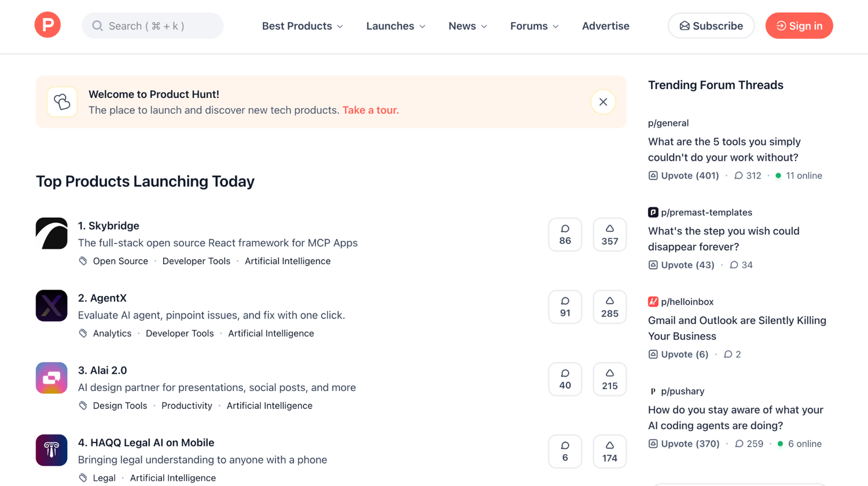Open the HAQQ Legal AI product logo

52,451
